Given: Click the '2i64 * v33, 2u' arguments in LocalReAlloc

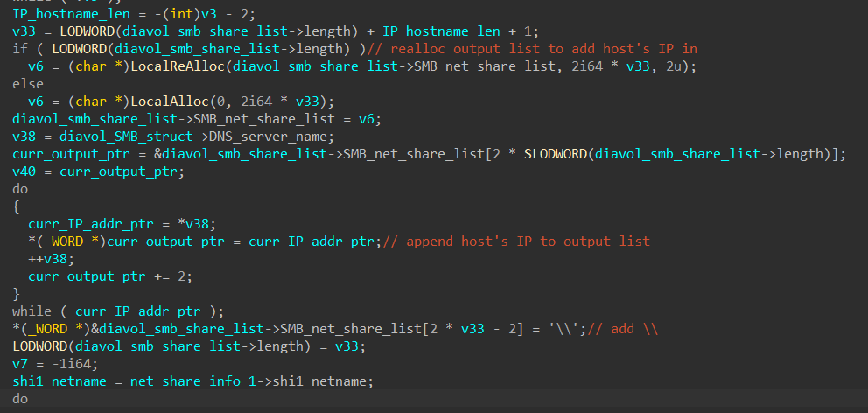Looking at the screenshot, I should [630, 66].
